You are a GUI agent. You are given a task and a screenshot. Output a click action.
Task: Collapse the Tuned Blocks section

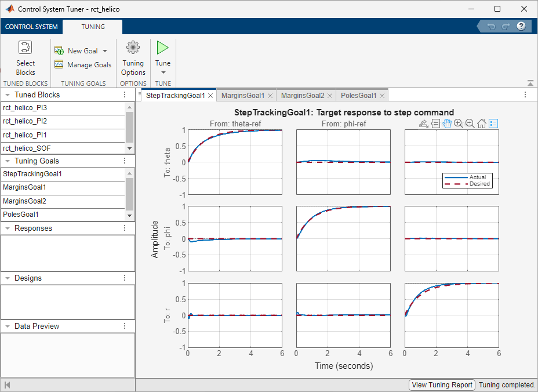(x=6, y=95)
